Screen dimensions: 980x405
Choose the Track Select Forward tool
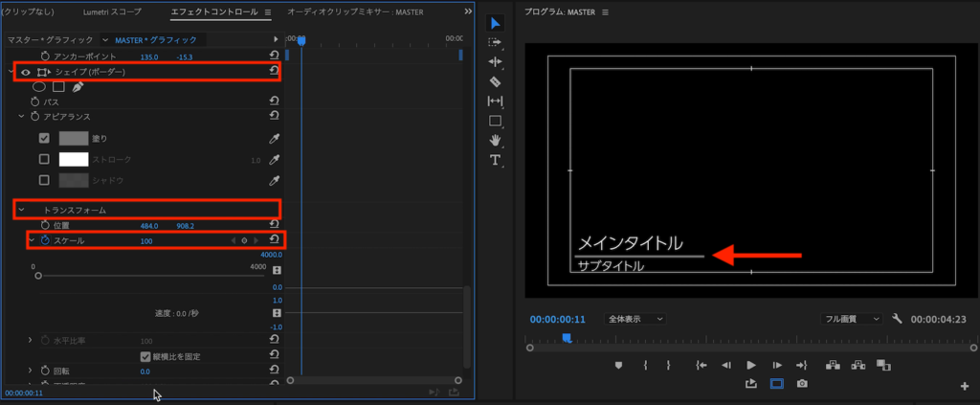[495, 43]
